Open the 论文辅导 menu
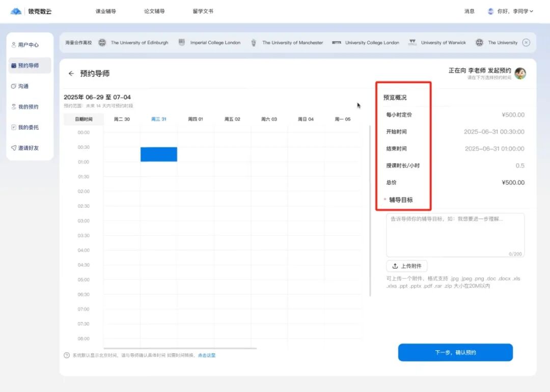Viewport: 550px width, 392px height. (154, 11)
